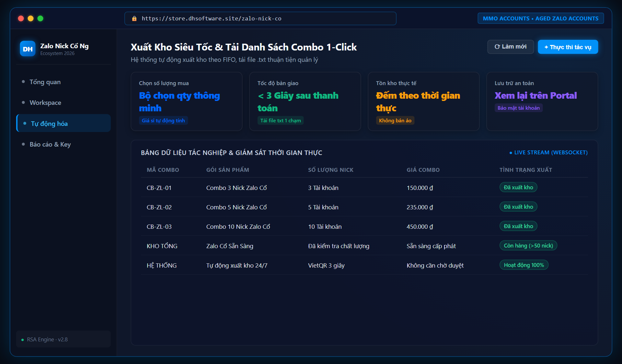Click the LIVE STREAM (WEBSOCKET) indicator
Screen dimensions: 622x364
coord(548,152)
